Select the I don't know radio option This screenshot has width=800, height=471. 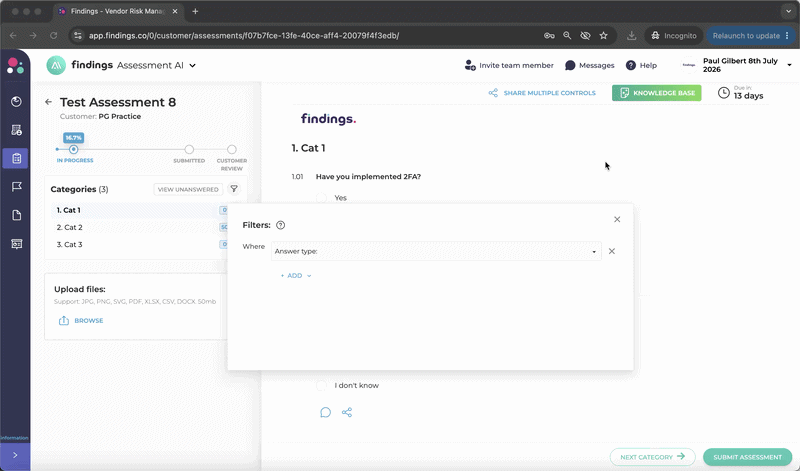pos(321,385)
